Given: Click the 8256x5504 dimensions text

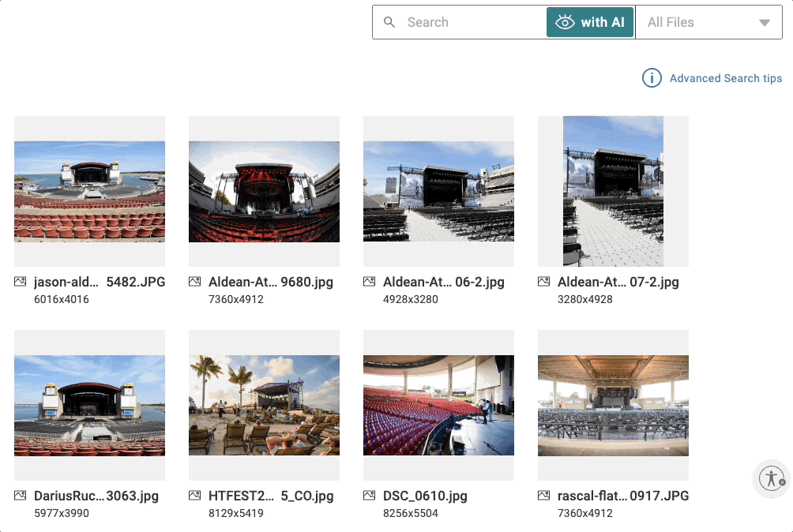Looking at the screenshot, I should [410, 513].
